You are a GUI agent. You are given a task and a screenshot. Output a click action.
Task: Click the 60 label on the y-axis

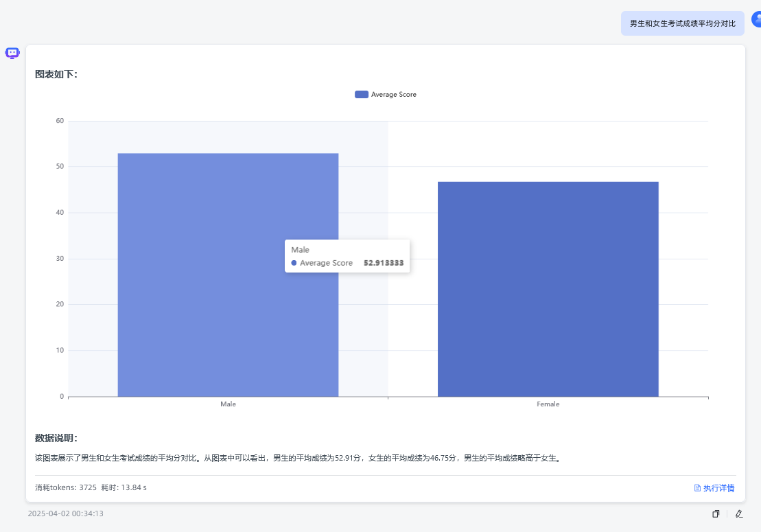click(60, 121)
